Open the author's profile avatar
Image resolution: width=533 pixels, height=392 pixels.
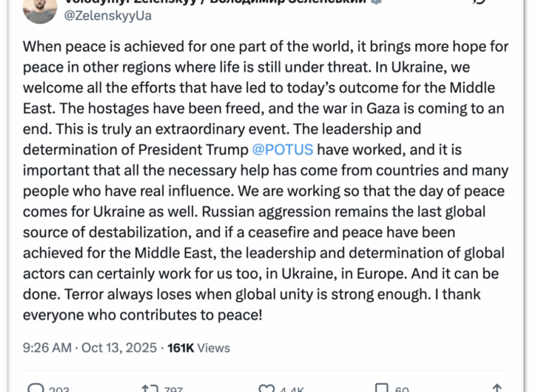(x=38, y=7)
